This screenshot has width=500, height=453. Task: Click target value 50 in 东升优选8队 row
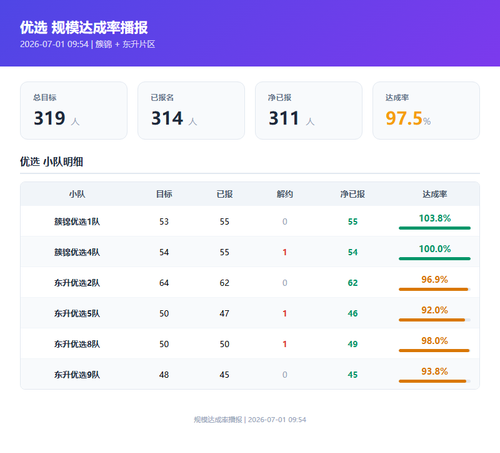(x=164, y=344)
